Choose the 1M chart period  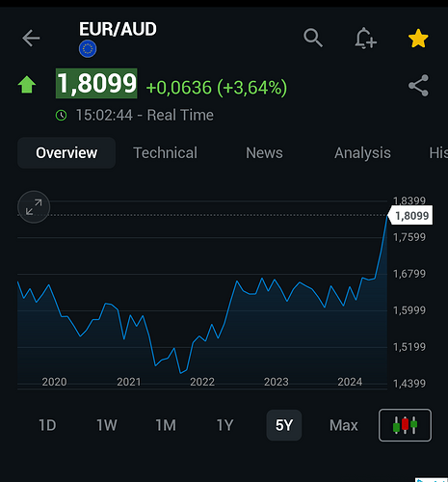pos(166,425)
